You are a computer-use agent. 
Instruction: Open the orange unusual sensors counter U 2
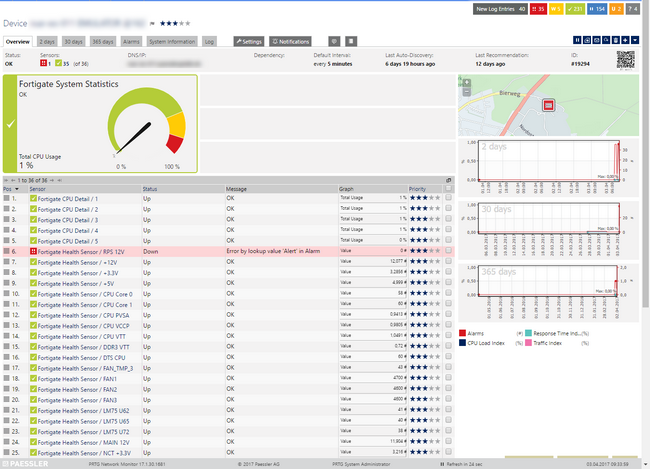(x=616, y=9)
